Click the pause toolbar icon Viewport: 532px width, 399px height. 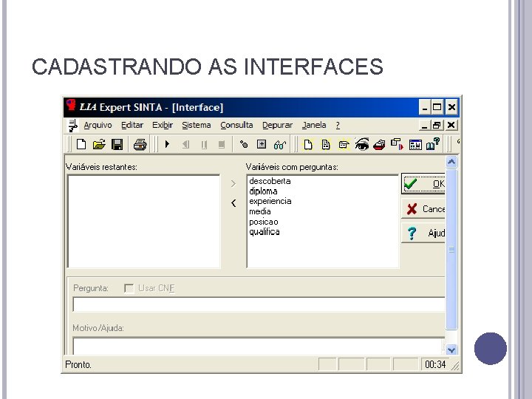pos(204,145)
